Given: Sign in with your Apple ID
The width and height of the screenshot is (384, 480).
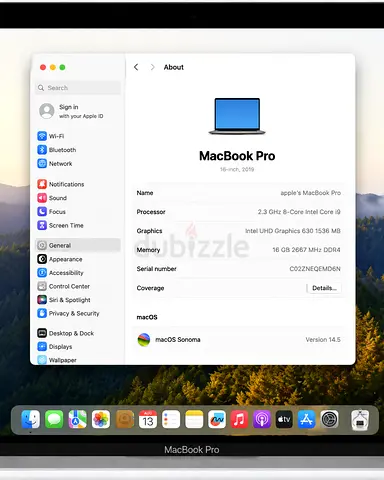Looking at the screenshot, I should point(71,111).
